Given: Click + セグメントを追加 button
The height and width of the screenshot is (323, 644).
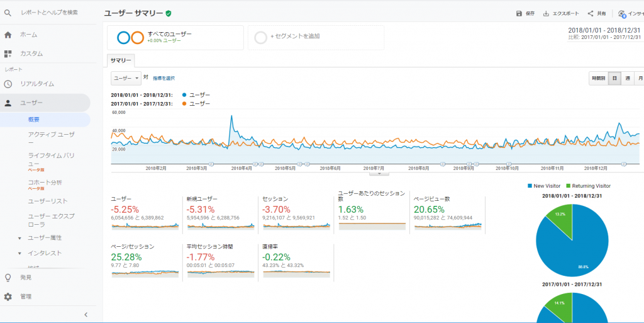Looking at the screenshot, I should 295,36.
